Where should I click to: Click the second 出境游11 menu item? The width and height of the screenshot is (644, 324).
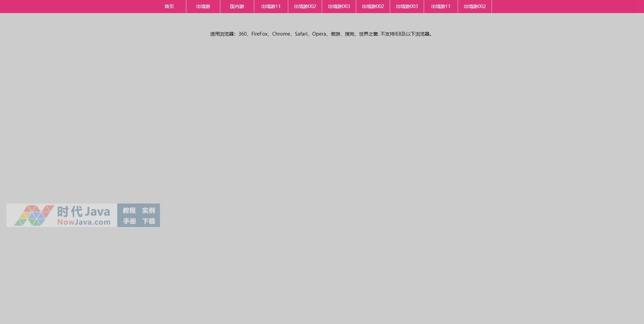441,6
